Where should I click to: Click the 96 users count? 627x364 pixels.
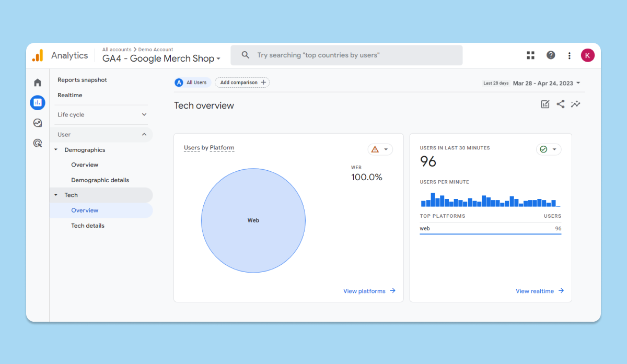click(x=428, y=162)
